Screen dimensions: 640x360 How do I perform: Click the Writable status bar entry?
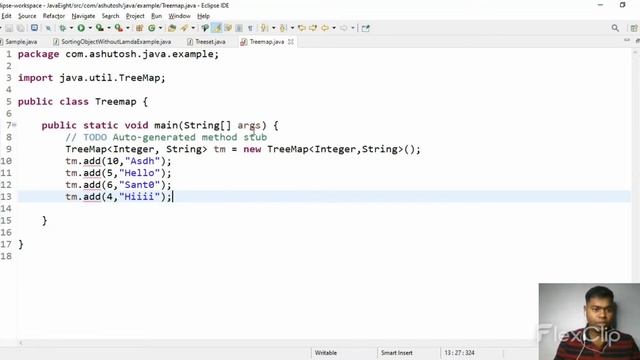pyautogui.click(x=326, y=353)
